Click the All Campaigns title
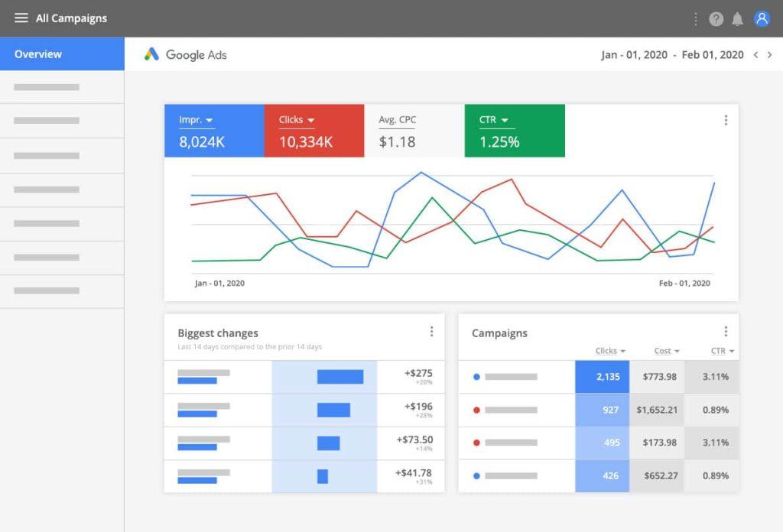This screenshot has height=532, width=783. point(71,18)
